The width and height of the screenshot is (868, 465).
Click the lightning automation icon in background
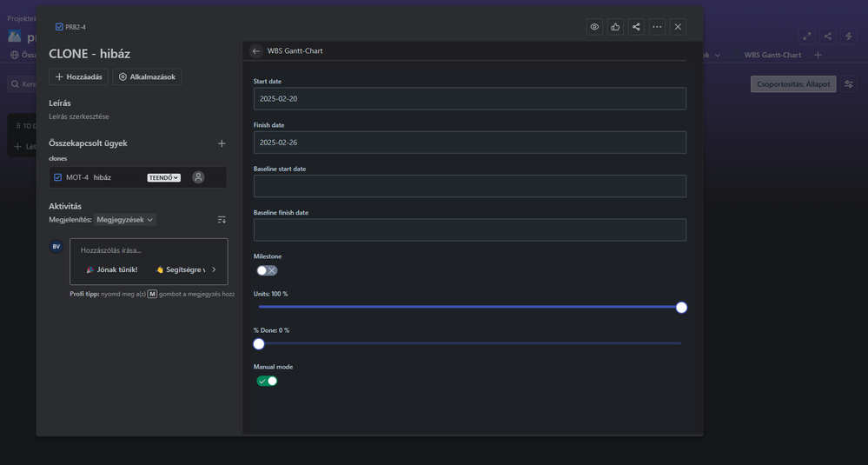(x=849, y=37)
